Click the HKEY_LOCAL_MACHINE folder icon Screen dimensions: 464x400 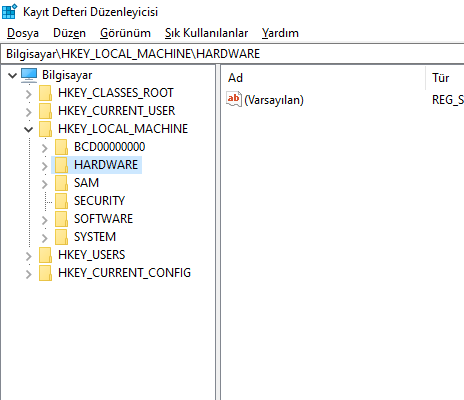tap(45, 129)
